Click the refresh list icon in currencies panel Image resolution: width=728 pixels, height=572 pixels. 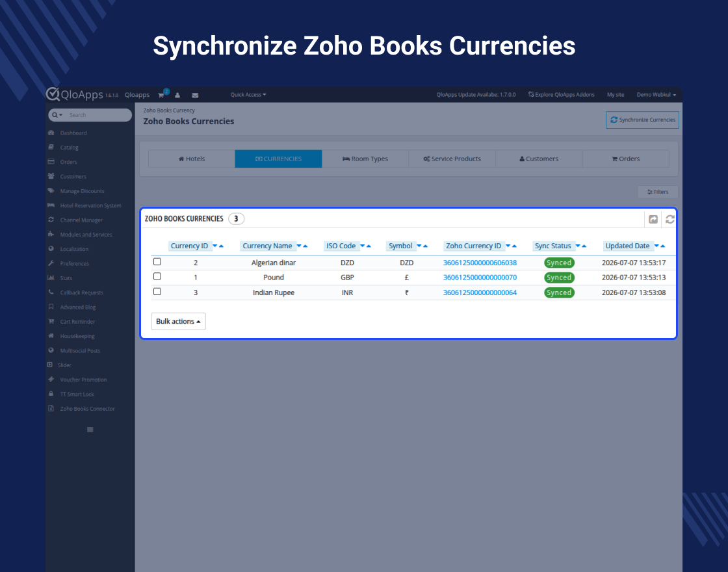pyautogui.click(x=669, y=219)
